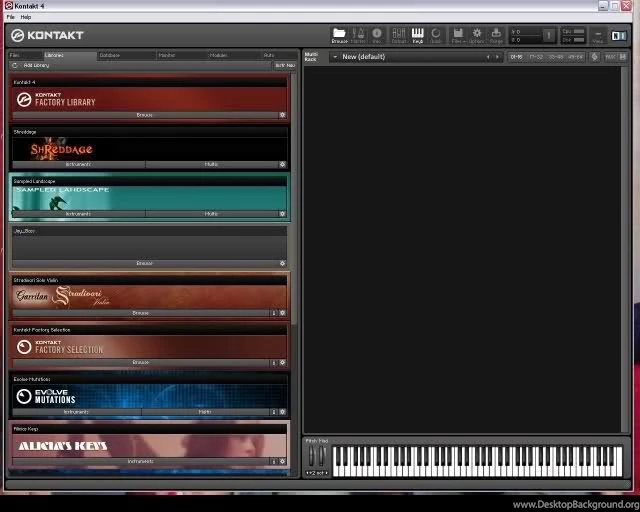Select the Libraries browser tab
The width and height of the screenshot is (640, 512).
tap(70, 55)
